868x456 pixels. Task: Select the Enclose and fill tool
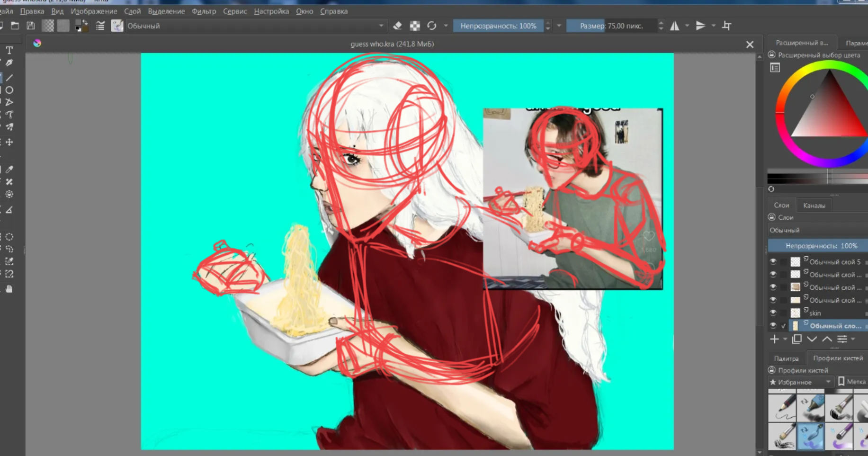click(x=9, y=195)
